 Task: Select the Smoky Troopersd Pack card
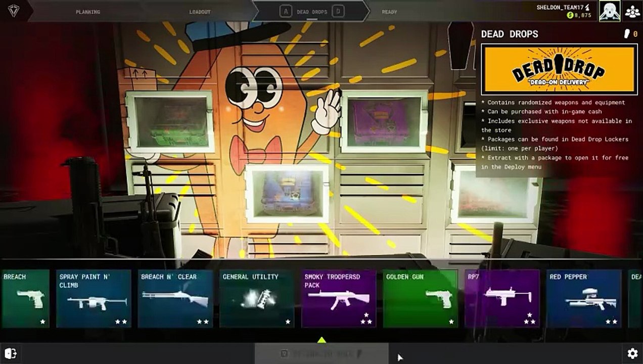(x=339, y=298)
